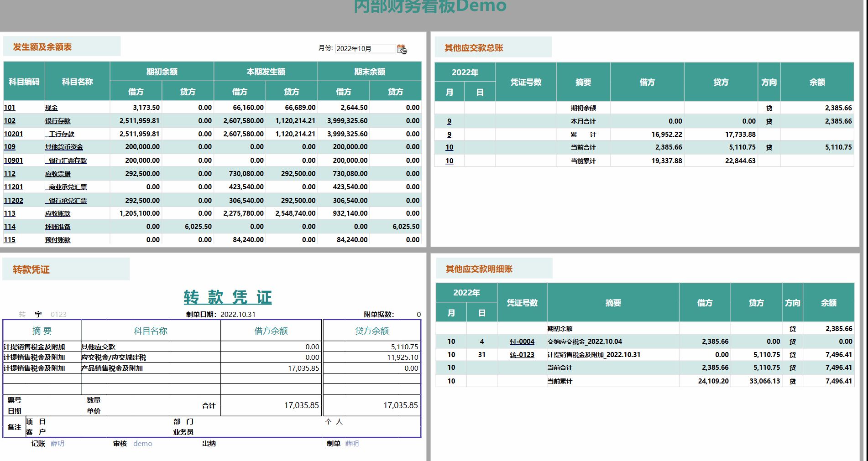Click the 期初余额 column group header
The width and height of the screenshot is (868, 461).
[x=162, y=72]
